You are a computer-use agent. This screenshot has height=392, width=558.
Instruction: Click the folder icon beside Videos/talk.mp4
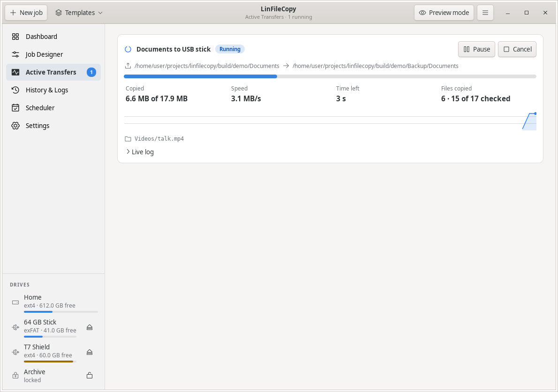click(128, 139)
